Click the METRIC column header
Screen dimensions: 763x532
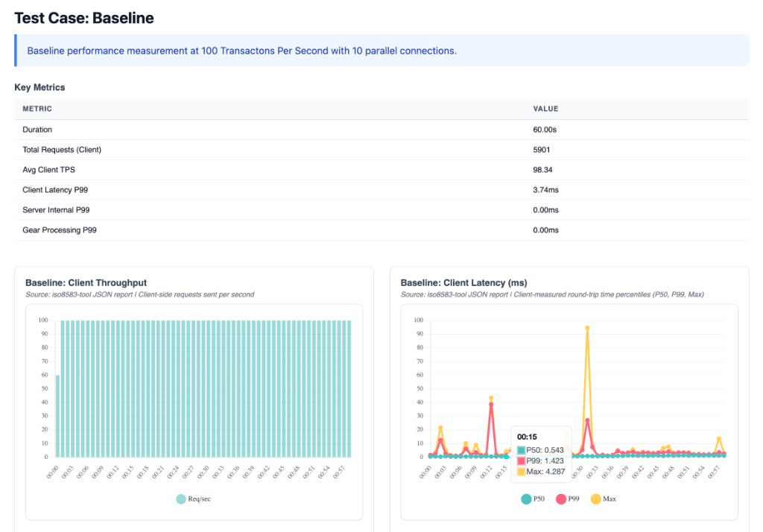(37, 109)
